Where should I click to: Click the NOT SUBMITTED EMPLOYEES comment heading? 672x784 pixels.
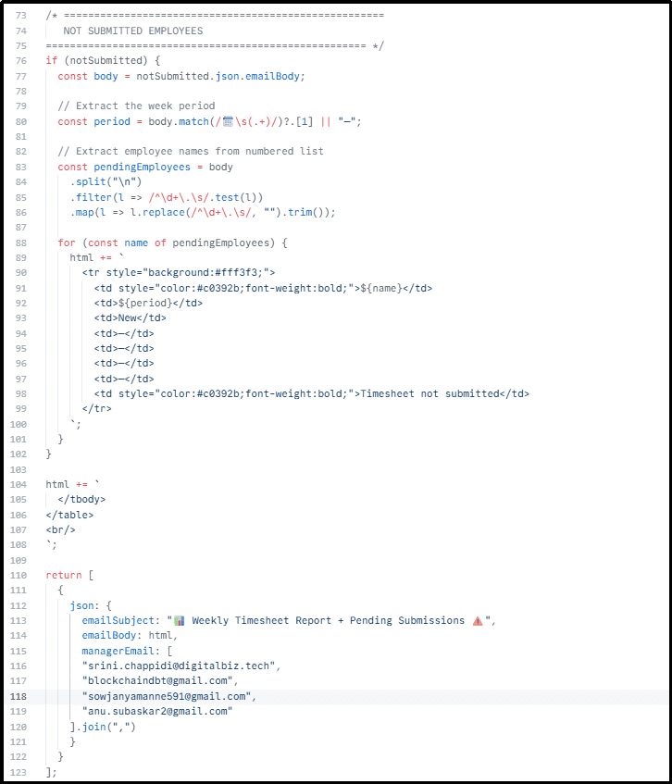pyautogui.click(x=132, y=31)
